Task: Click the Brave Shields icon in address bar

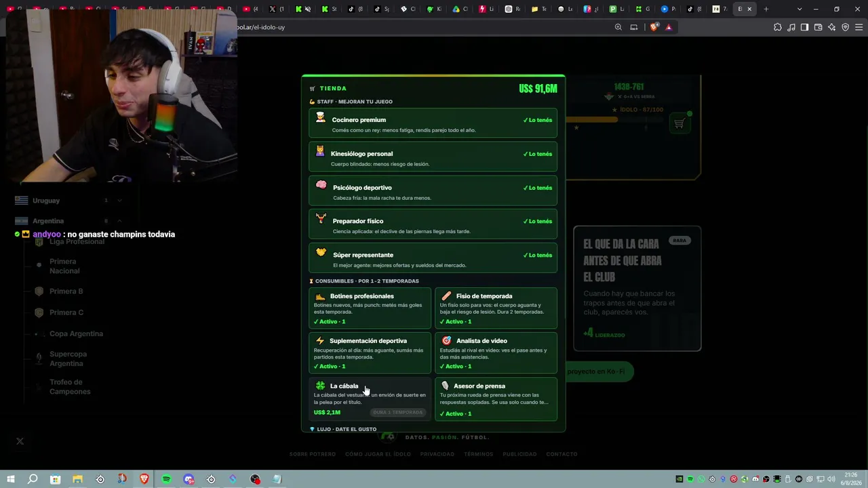Action: click(x=654, y=27)
